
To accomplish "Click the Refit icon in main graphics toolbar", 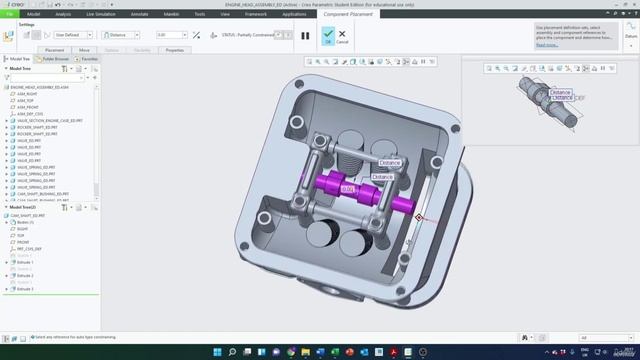I will [309, 62].
